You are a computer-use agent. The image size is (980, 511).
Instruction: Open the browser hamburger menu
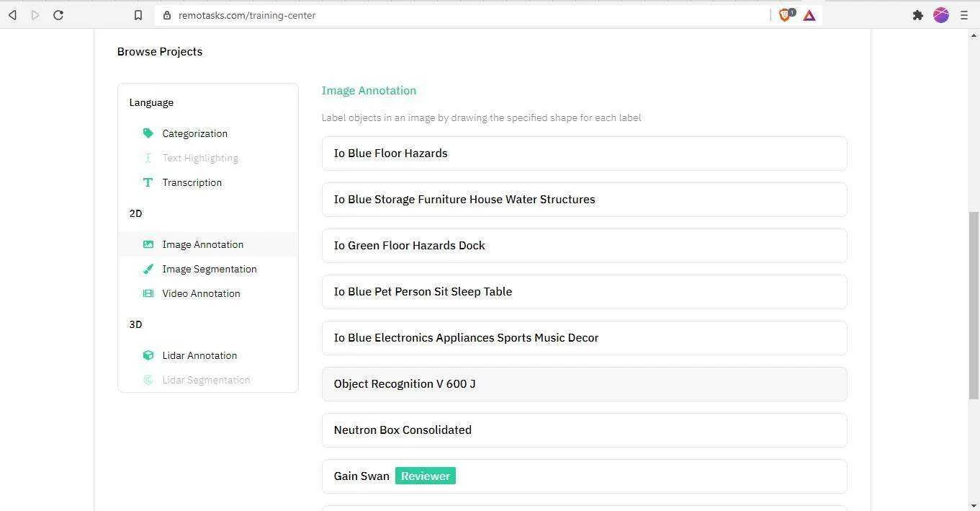click(964, 15)
